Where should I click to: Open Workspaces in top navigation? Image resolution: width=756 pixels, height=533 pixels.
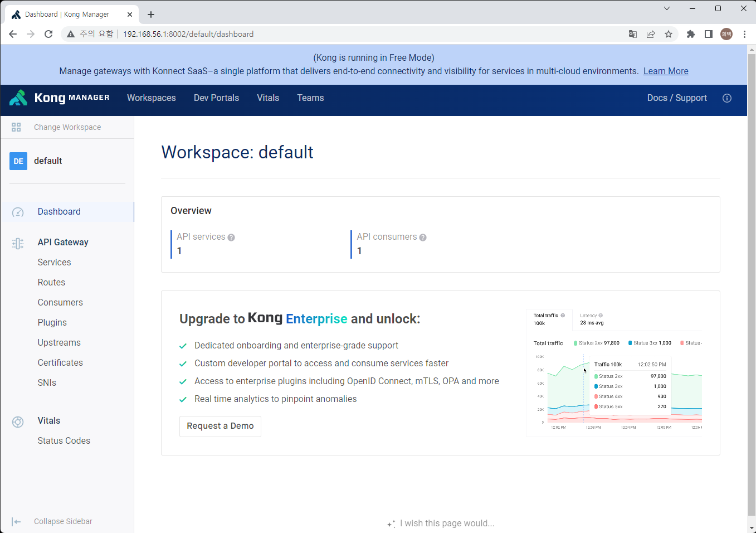click(x=152, y=98)
